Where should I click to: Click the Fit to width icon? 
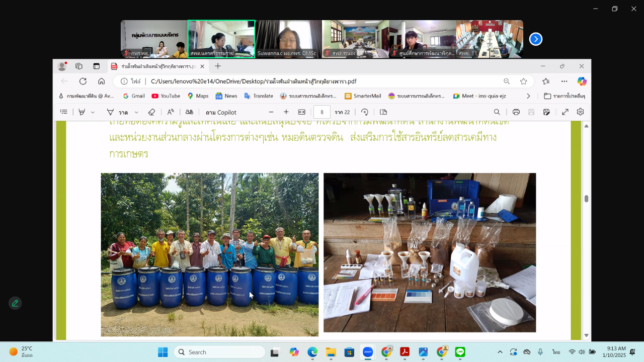click(302, 112)
